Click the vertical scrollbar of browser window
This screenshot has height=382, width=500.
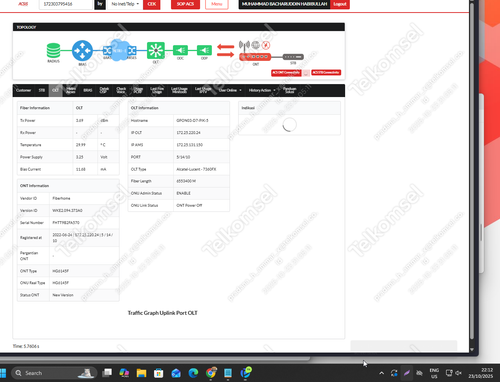coord(472,173)
